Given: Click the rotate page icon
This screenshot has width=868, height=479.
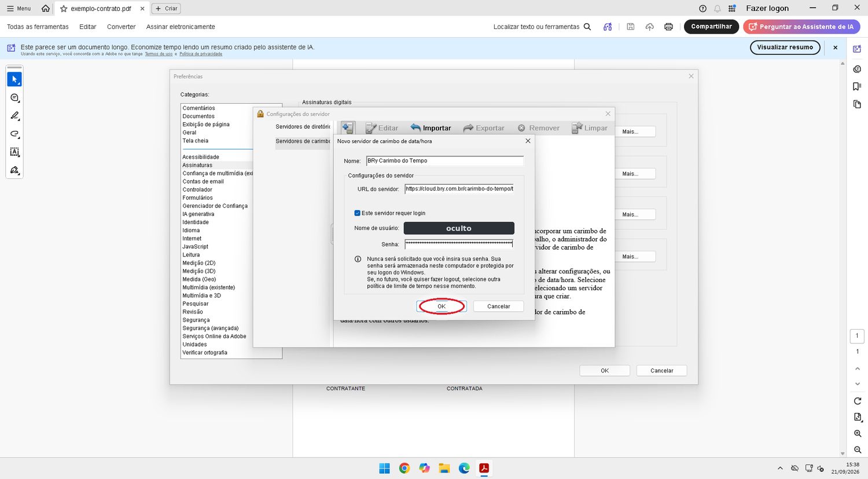Looking at the screenshot, I should tap(858, 401).
